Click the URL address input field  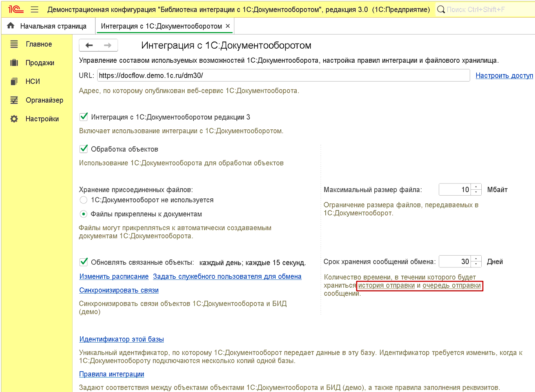coord(283,75)
